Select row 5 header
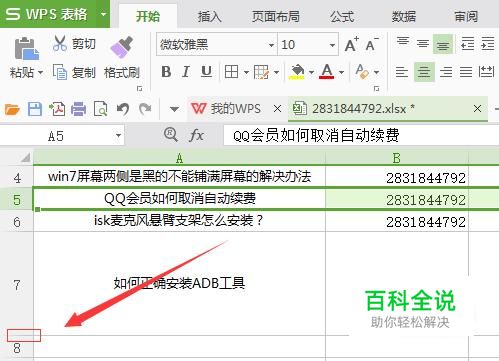499x361 pixels. 17,200
